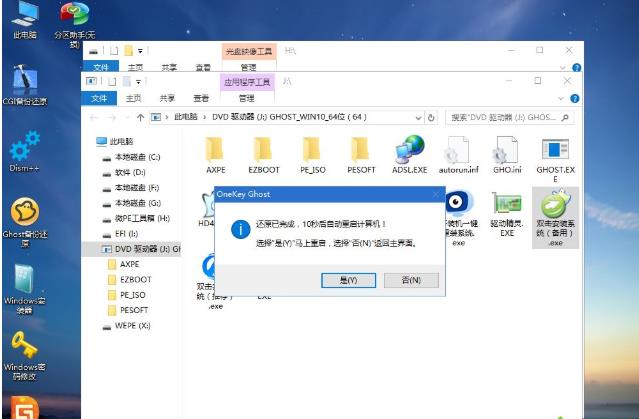Image resolution: width=639 pixels, height=419 pixels.
Task: Select PE_ISO subfolder in the navigation tree
Action: tap(126, 295)
